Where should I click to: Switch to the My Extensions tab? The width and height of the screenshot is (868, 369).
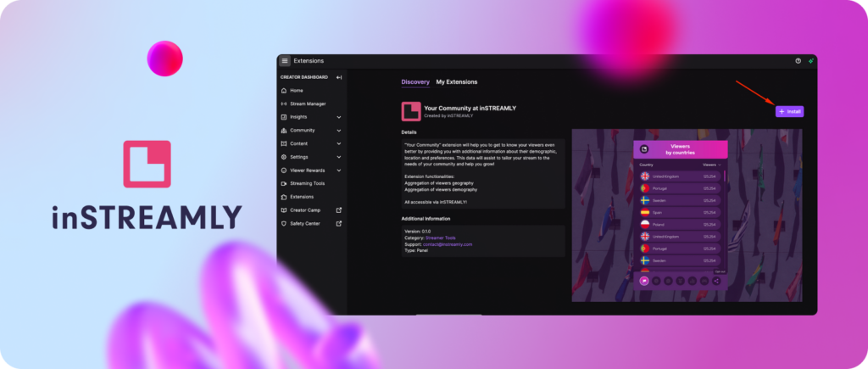coord(457,82)
